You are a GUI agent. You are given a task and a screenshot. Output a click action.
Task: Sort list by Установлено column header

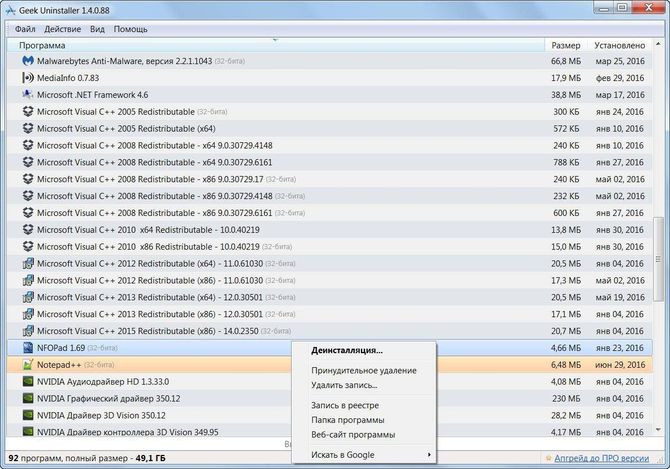pyautogui.click(x=619, y=45)
